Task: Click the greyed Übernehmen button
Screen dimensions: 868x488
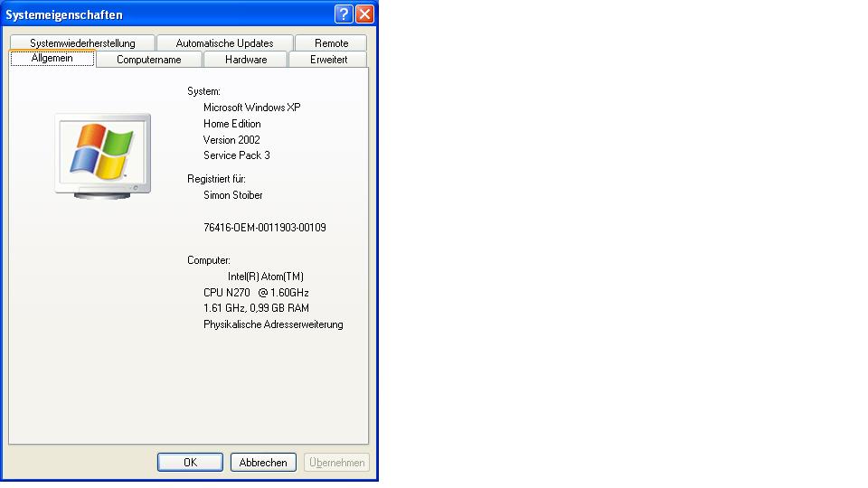Action: [336, 462]
